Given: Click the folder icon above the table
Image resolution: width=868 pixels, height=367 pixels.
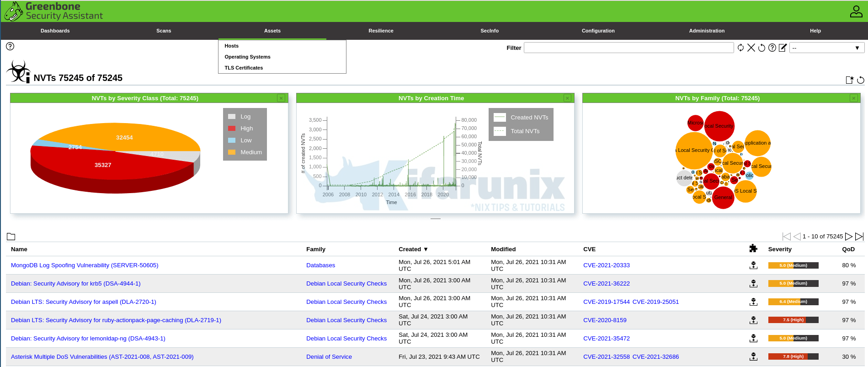Looking at the screenshot, I should (11, 237).
